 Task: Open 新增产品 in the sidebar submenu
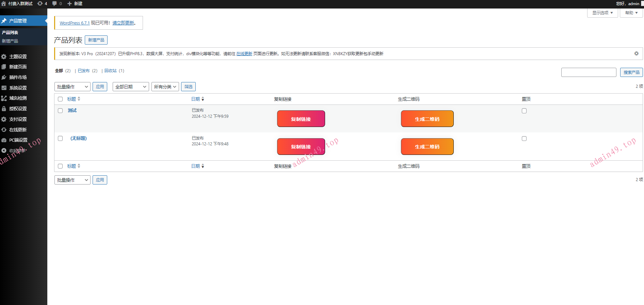click(x=10, y=41)
